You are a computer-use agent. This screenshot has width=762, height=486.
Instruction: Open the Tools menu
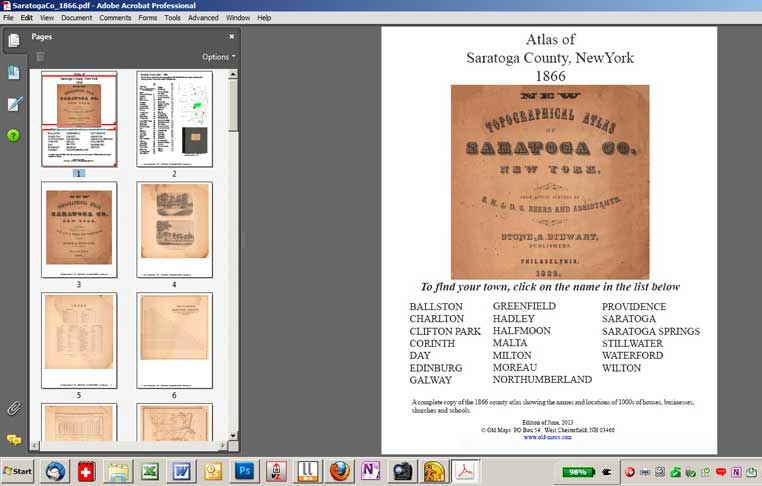pyautogui.click(x=172, y=17)
